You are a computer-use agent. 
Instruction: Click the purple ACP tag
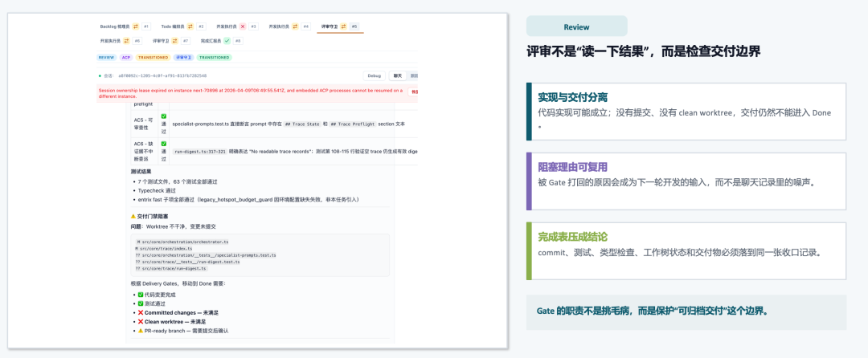pyautogui.click(x=125, y=57)
